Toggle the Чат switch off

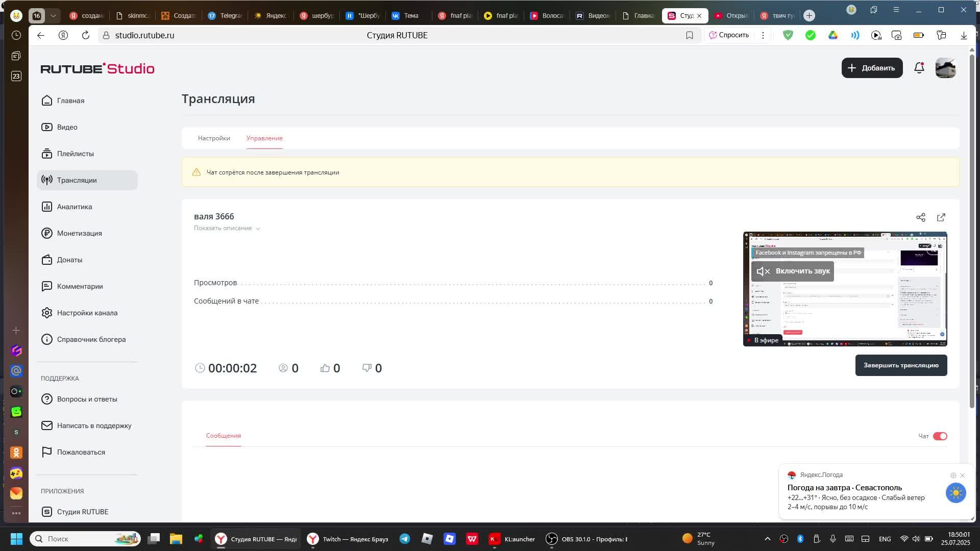coord(940,436)
